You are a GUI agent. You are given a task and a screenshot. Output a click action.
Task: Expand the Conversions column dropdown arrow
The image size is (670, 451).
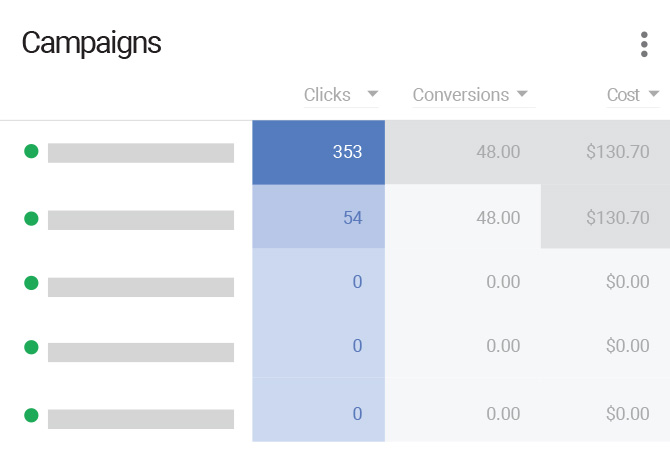click(x=522, y=94)
